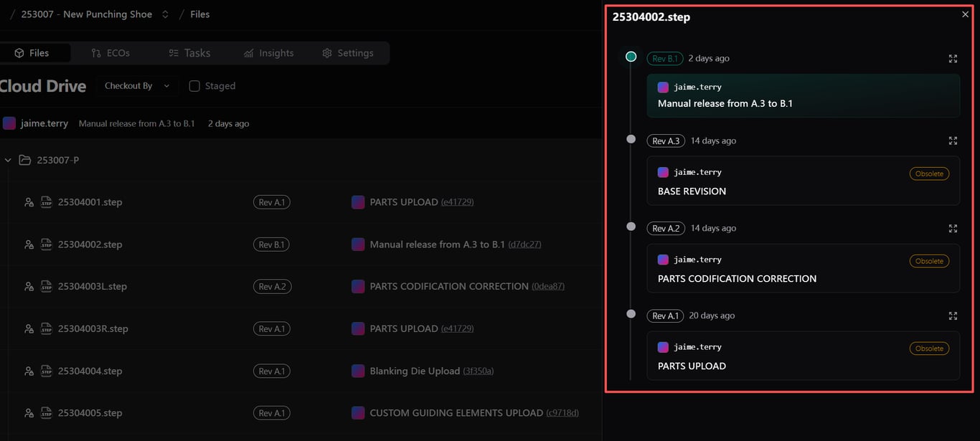The height and width of the screenshot is (441, 980).
Task: Select the Rev A.3 timeline marker
Action: pos(631,139)
